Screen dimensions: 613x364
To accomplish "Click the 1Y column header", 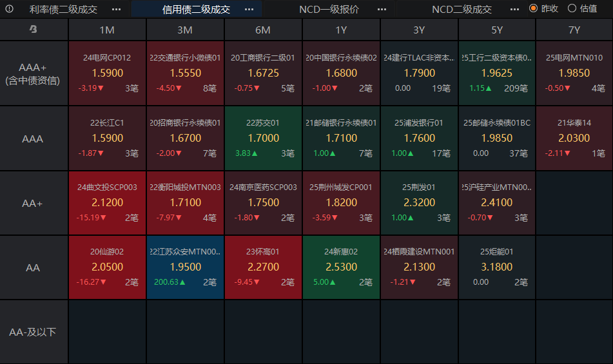I will (x=341, y=30).
